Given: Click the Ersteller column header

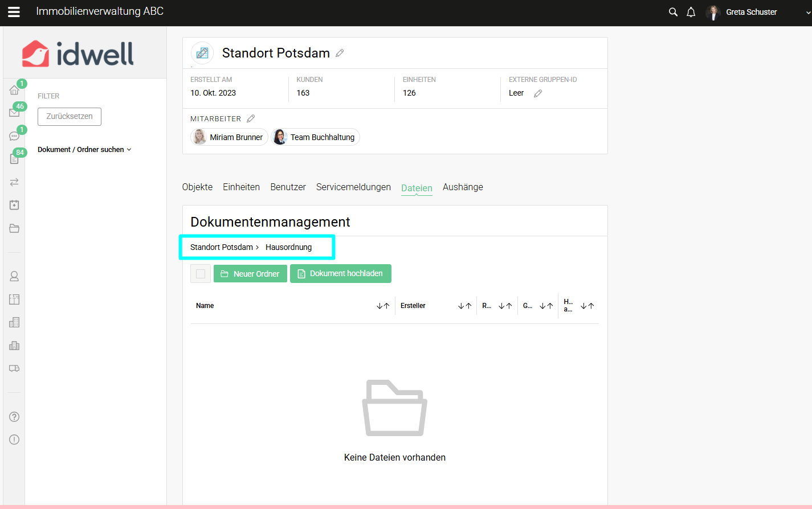Looking at the screenshot, I should (x=413, y=306).
